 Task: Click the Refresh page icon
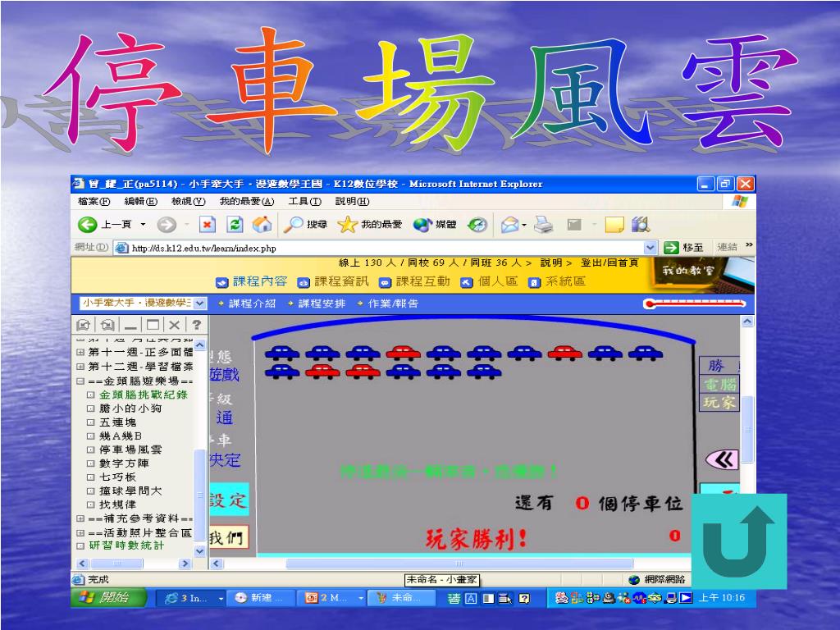pyautogui.click(x=235, y=224)
